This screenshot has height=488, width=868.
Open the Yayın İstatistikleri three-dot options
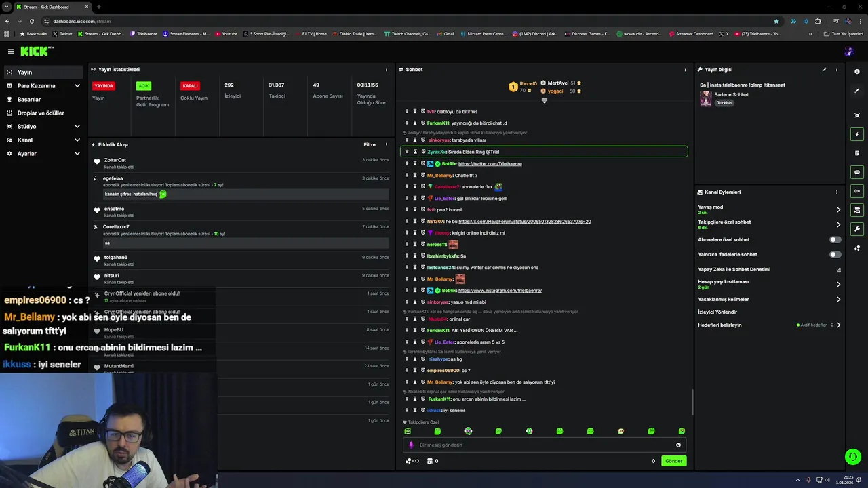[x=387, y=69]
